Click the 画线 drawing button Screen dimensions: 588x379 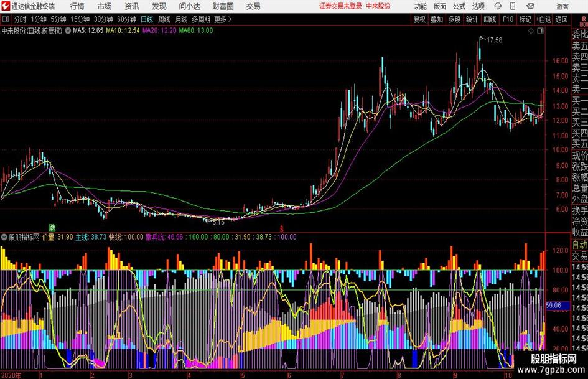(x=490, y=19)
